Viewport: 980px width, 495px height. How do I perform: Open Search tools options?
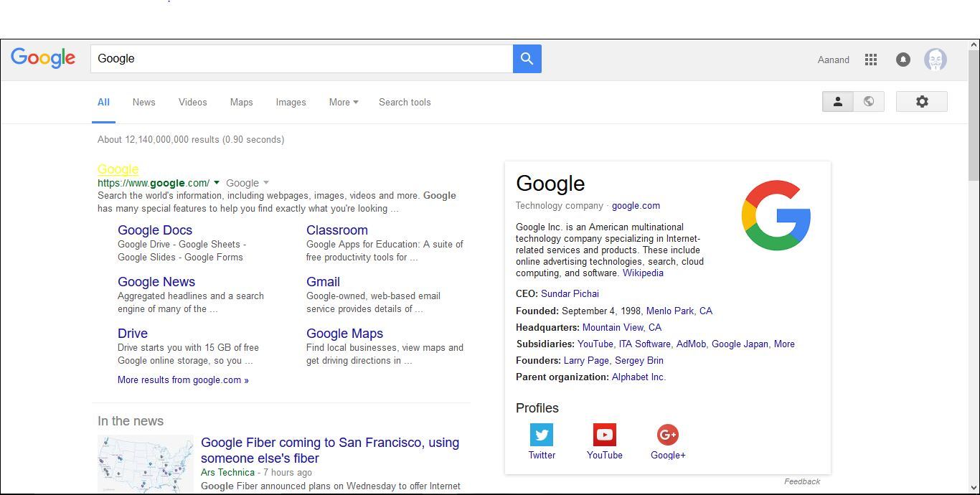point(405,102)
